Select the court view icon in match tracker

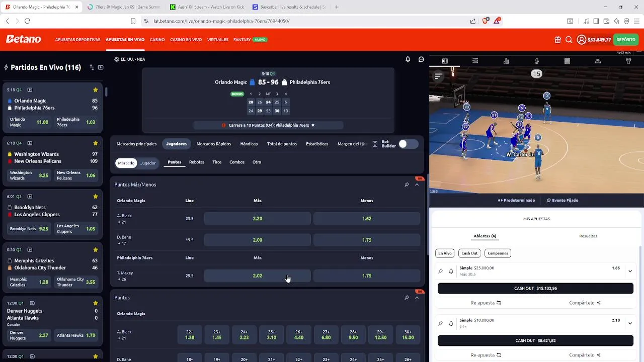coord(445,61)
